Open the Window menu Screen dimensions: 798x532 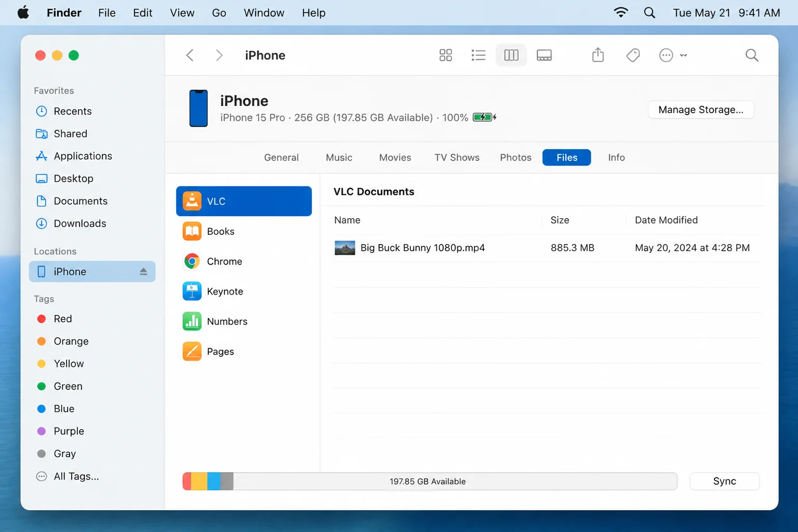264,12
